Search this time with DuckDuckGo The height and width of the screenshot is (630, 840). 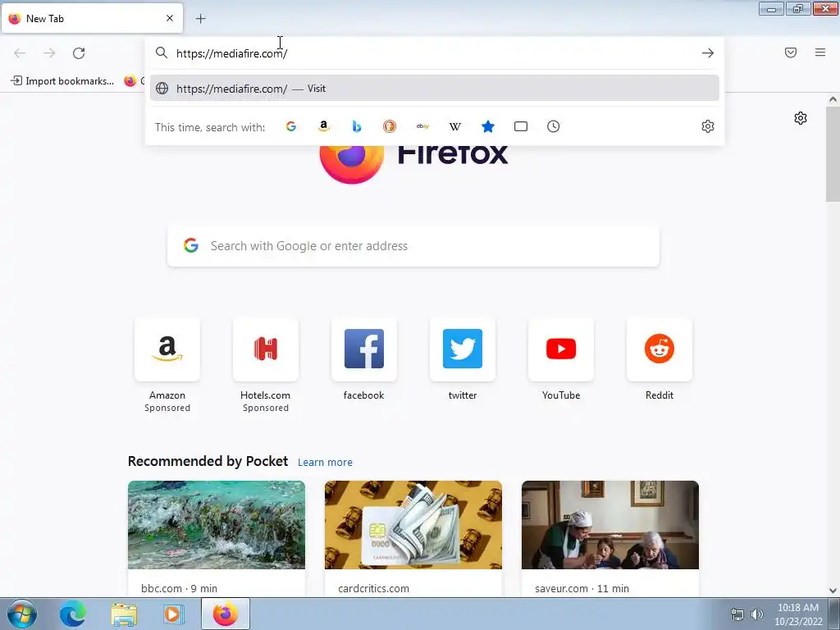click(390, 126)
